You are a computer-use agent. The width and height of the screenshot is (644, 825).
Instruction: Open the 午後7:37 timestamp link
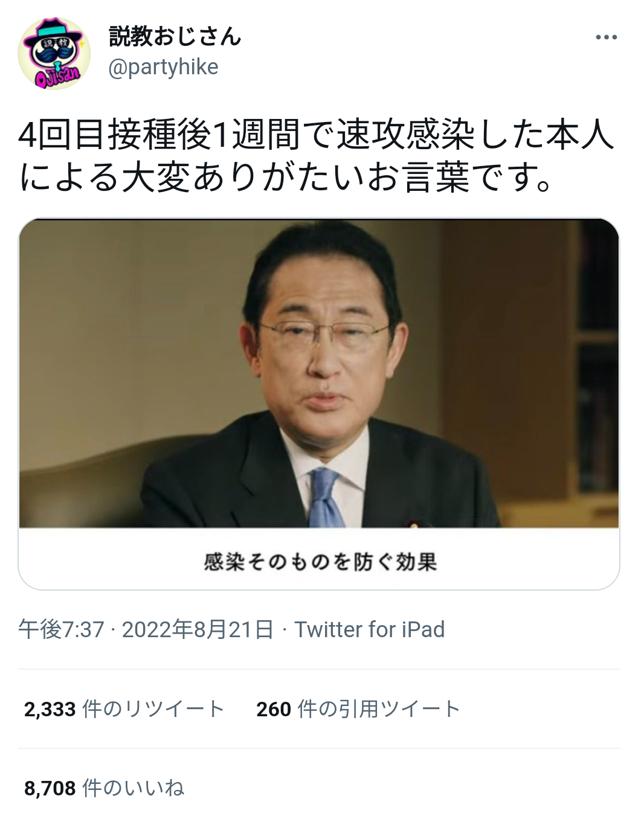coord(61,629)
